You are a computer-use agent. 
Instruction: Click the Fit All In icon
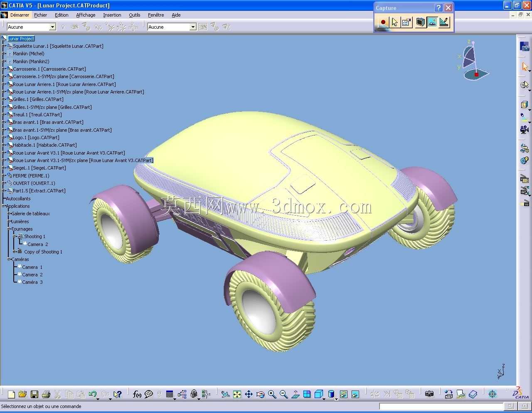coord(237,394)
